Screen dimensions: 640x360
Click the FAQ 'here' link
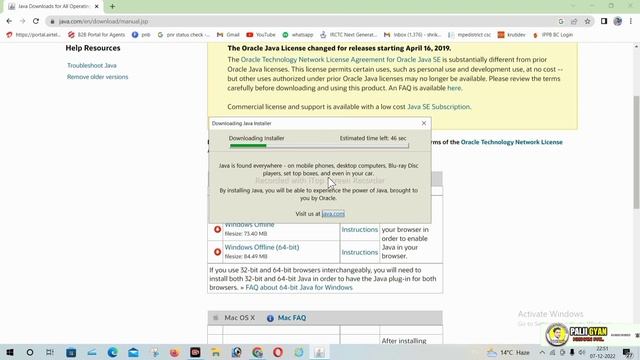[454, 88]
